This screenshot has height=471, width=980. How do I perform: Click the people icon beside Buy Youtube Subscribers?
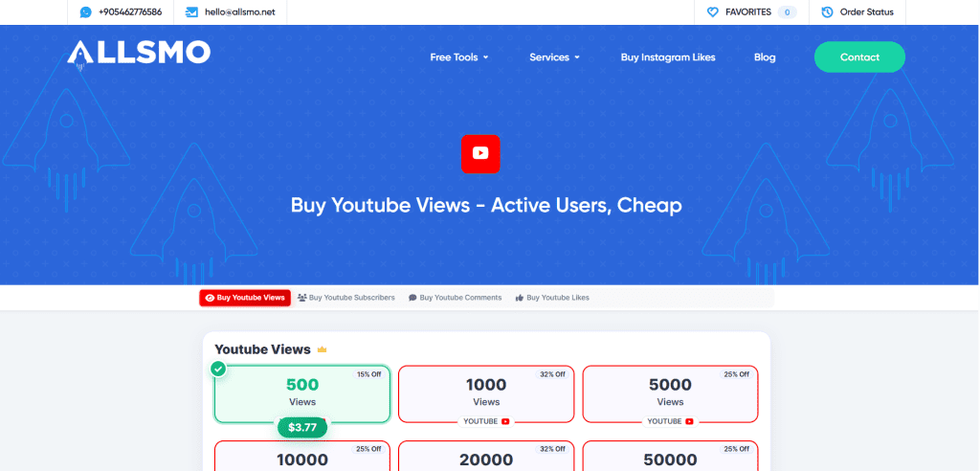pos(301,298)
